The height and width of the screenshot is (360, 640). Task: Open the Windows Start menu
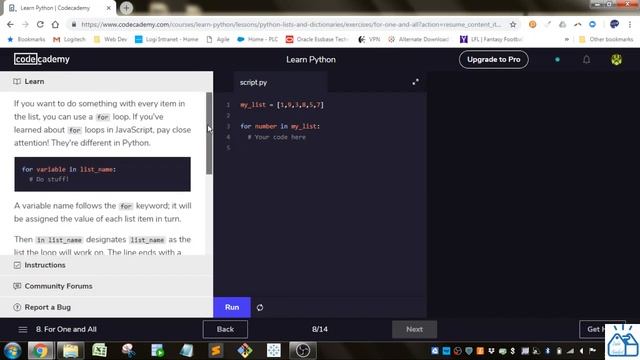coord(12,351)
